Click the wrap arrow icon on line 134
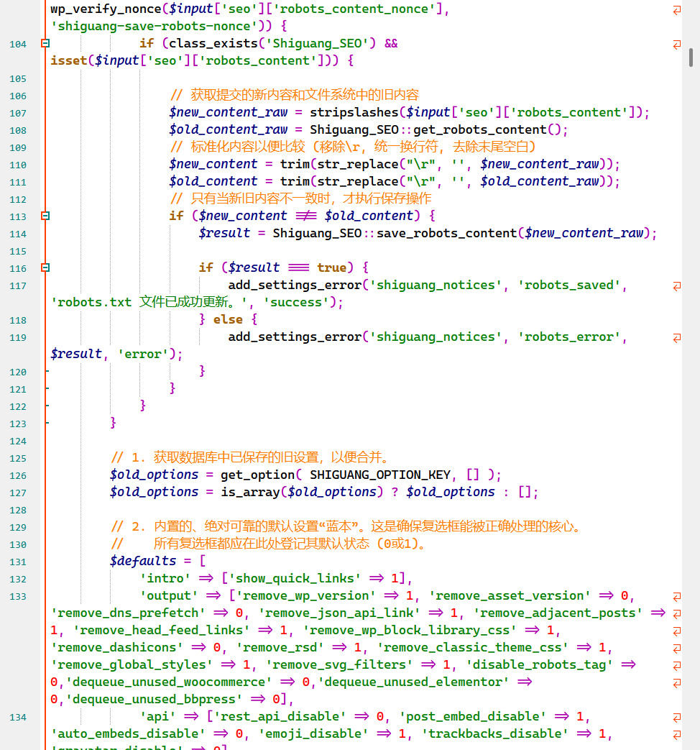Viewport: 700px width, 750px height. pyautogui.click(x=676, y=717)
